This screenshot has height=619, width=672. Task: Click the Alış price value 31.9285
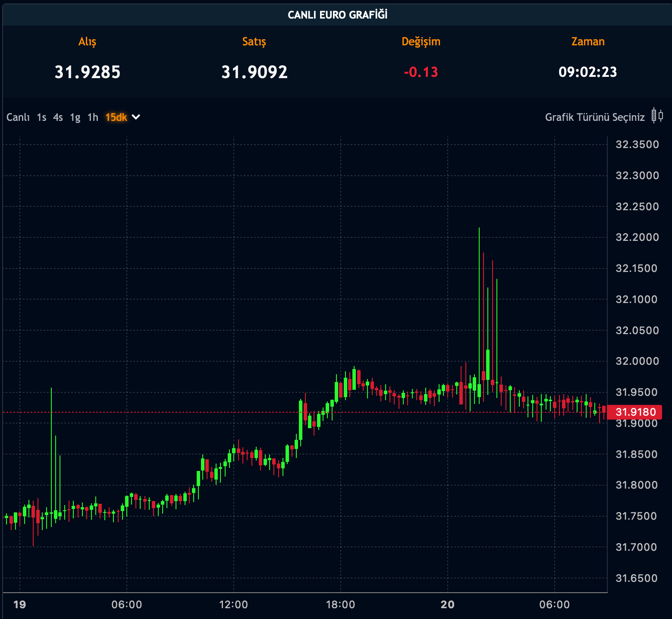point(88,72)
